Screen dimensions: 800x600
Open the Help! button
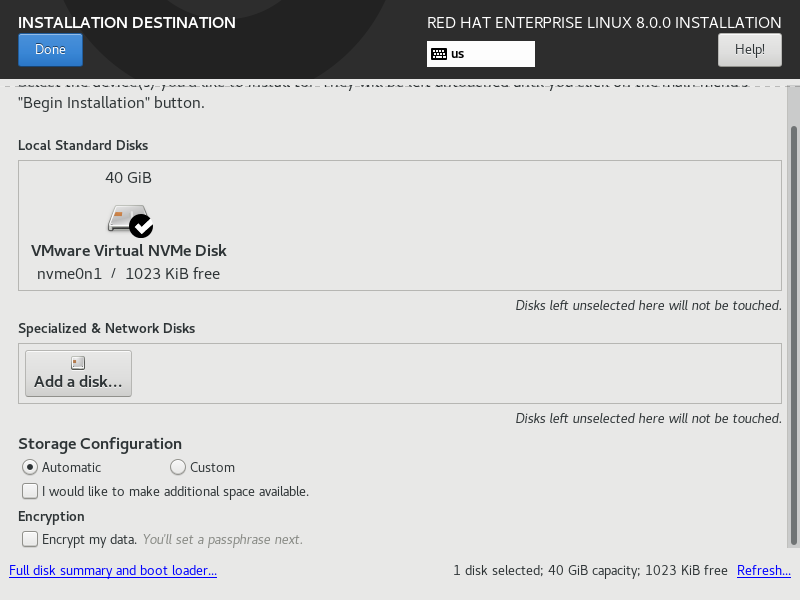(x=749, y=49)
